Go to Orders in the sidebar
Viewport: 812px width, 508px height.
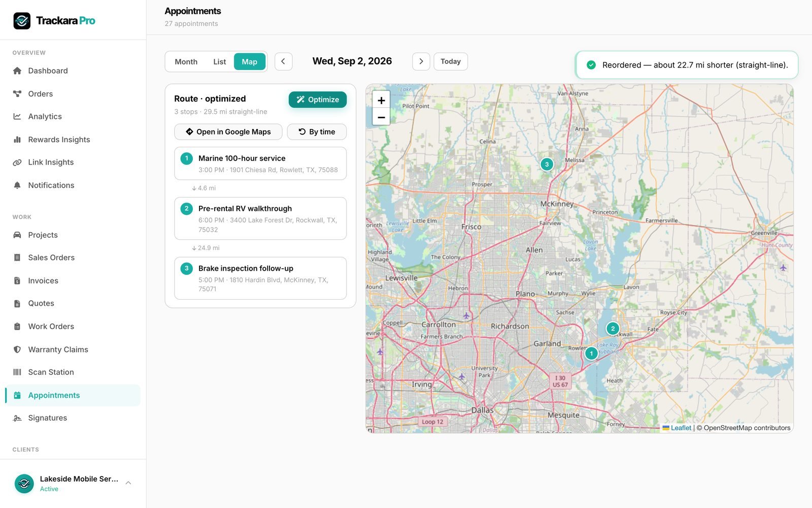coord(73,93)
